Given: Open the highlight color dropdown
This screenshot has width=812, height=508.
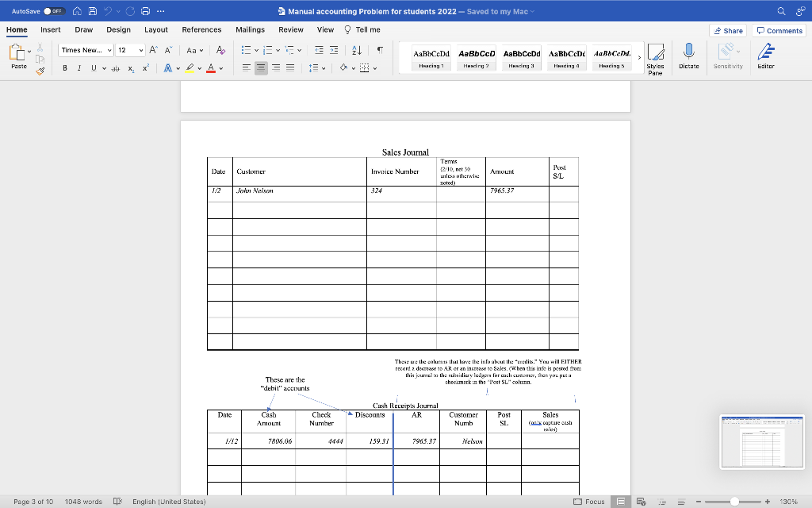Looking at the screenshot, I should [200, 67].
